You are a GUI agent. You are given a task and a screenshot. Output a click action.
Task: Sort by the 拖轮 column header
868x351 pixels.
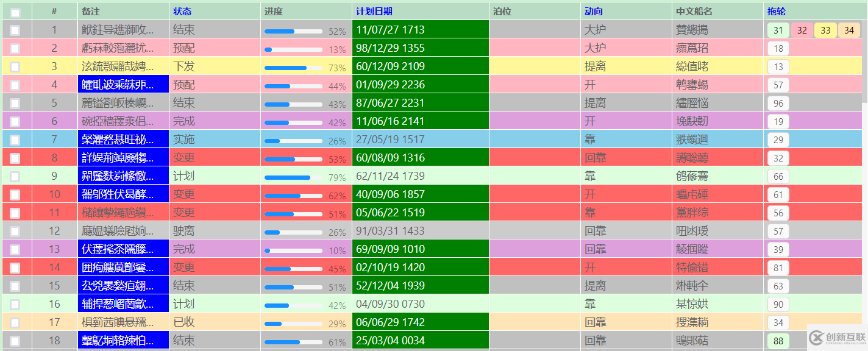(777, 12)
